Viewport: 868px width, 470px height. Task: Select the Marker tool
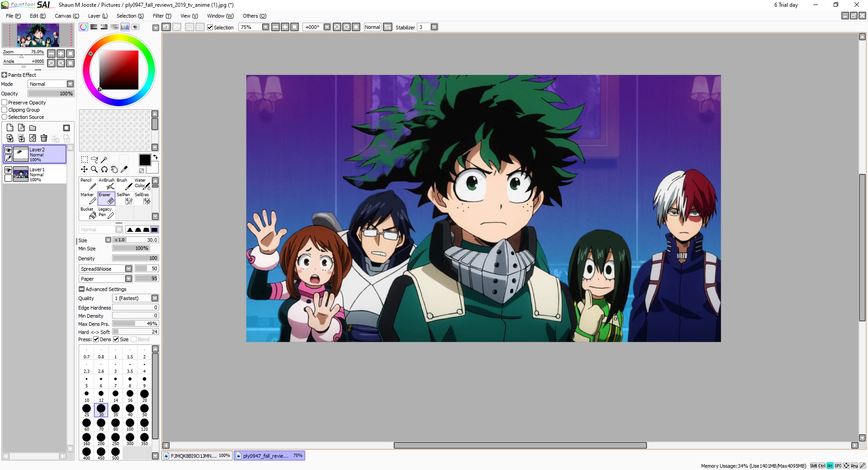88,198
